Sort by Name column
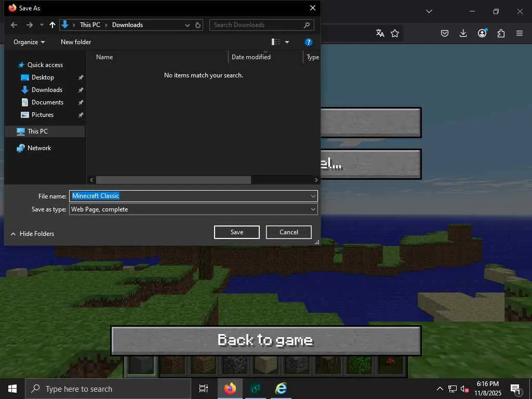The width and height of the screenshot is (532, 399). click(x=104, y=57)
